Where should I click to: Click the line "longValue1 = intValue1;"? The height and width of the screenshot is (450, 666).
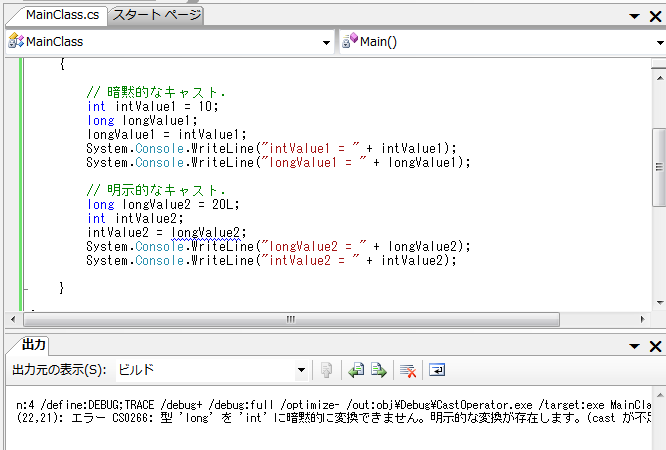[x=166, y=134]
